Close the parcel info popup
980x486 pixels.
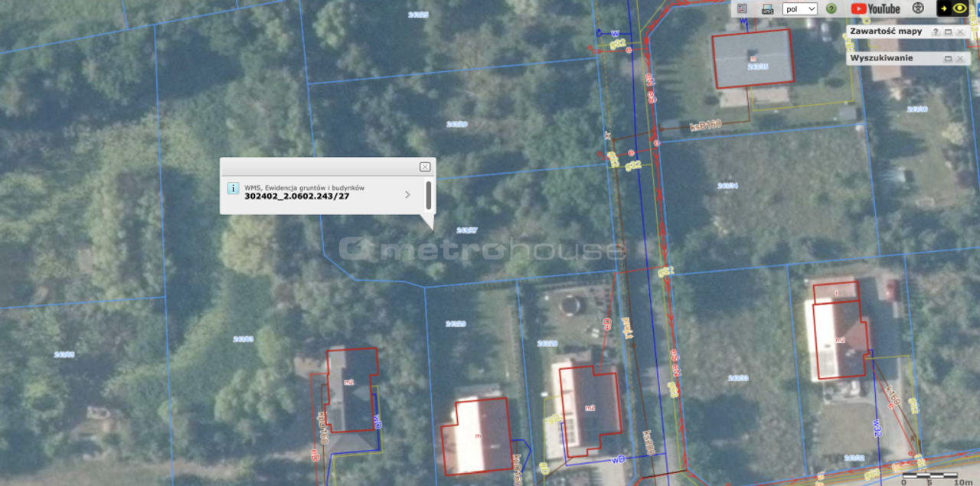tap(425, 167)
